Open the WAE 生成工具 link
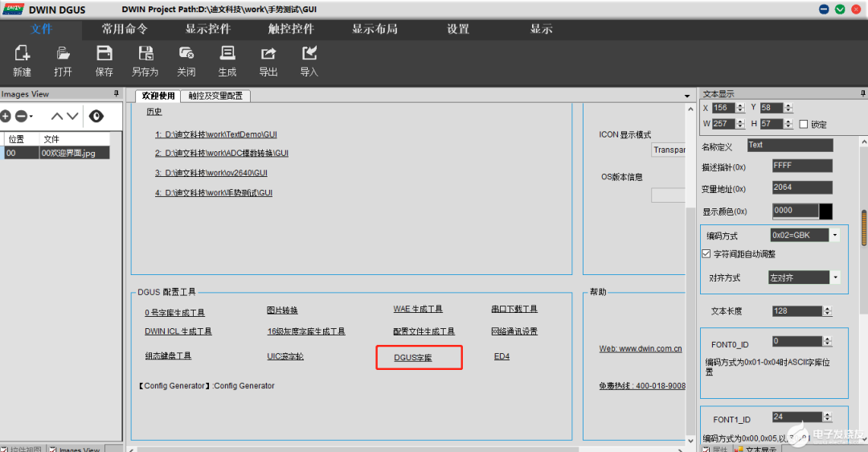This screenshot has width=868, height=452. [418, 309]
